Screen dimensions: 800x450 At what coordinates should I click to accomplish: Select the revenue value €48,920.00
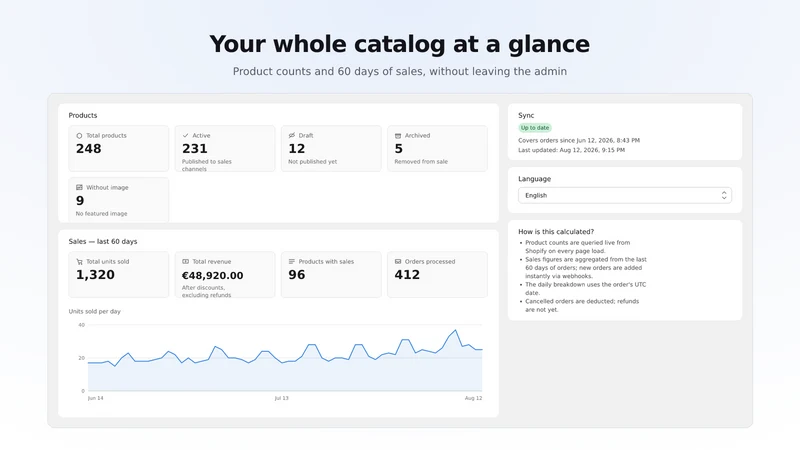pos(213,276)
